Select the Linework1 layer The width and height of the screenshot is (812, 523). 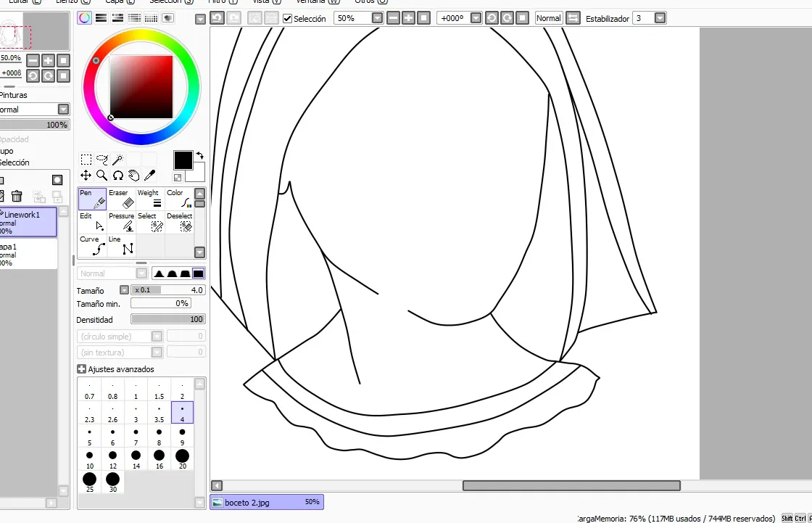tap(28, 223)
